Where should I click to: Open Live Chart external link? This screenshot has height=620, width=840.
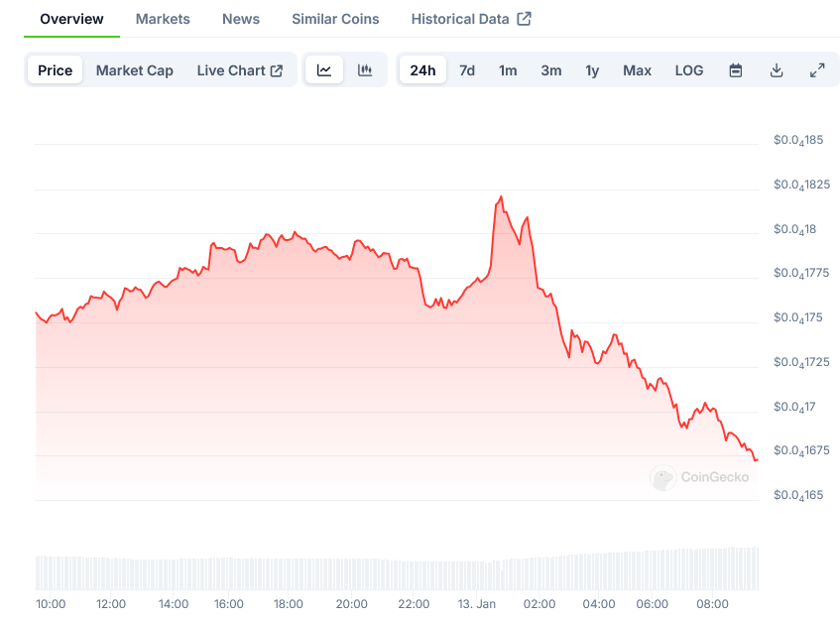tap(240, 70)
